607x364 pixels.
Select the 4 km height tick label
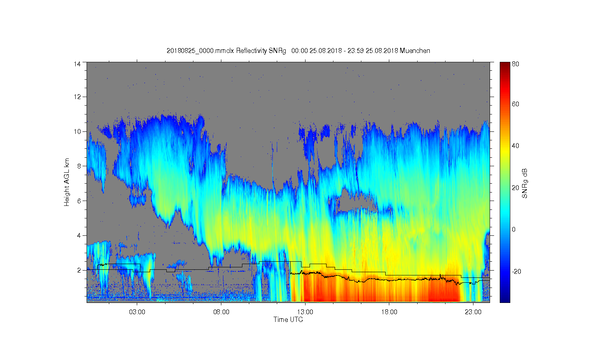[x=79, y=235]
